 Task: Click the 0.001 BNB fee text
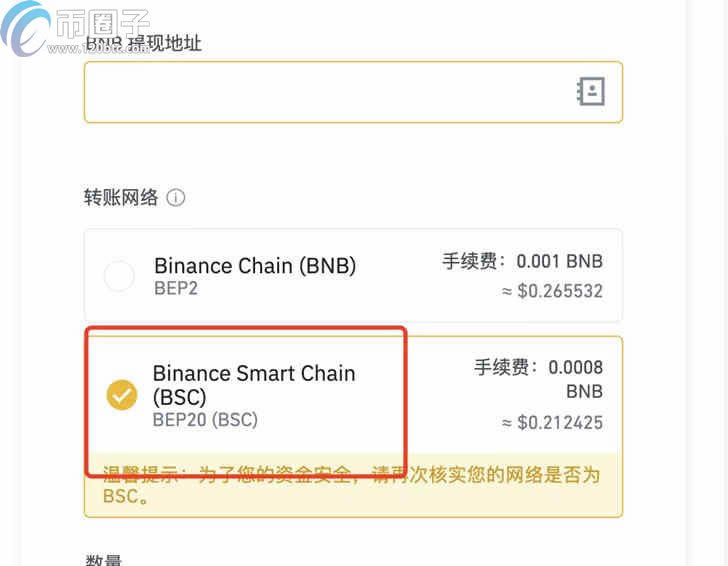[559, 261]
